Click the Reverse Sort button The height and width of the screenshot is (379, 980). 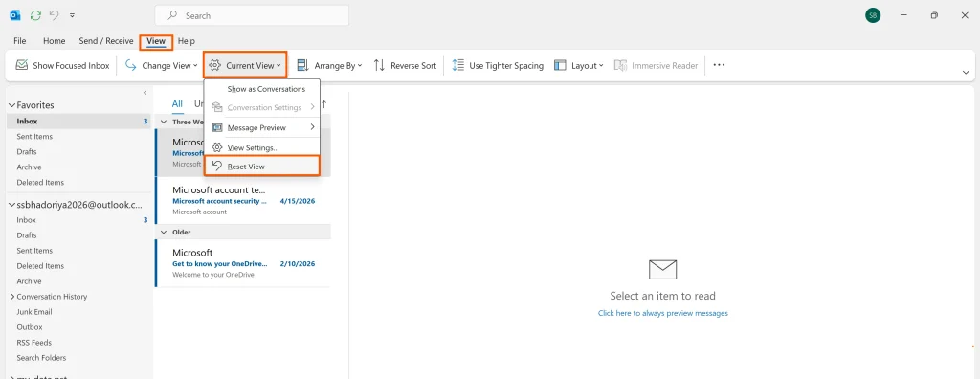tap(405, 65)
